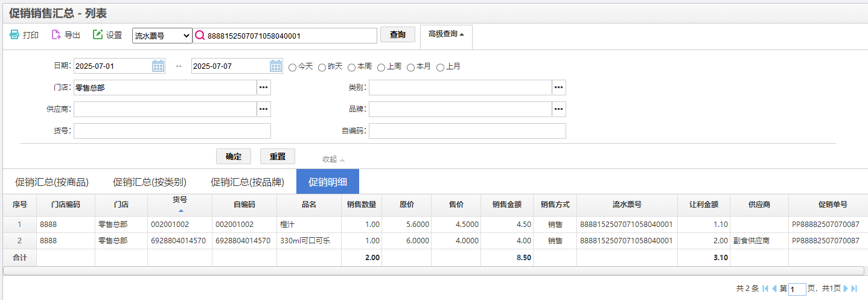Click the 导出 toolbar label
Image resolution: width=868 pixels, height=300 pixels.
72,35
